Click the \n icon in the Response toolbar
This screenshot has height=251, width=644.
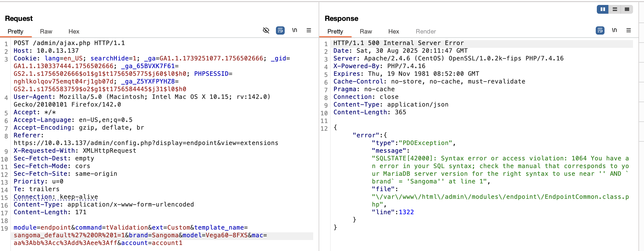click(614, 30)
